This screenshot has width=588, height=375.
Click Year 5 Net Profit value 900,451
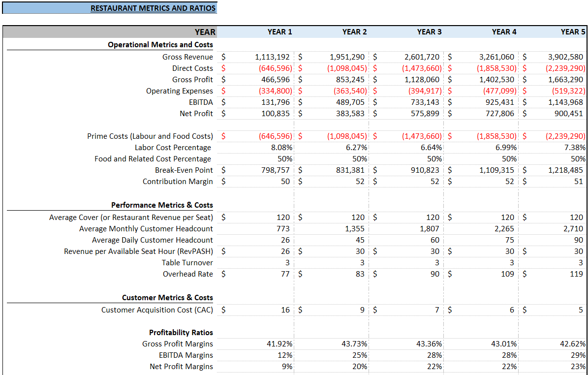pyautogui.click(x=568, y=113)
